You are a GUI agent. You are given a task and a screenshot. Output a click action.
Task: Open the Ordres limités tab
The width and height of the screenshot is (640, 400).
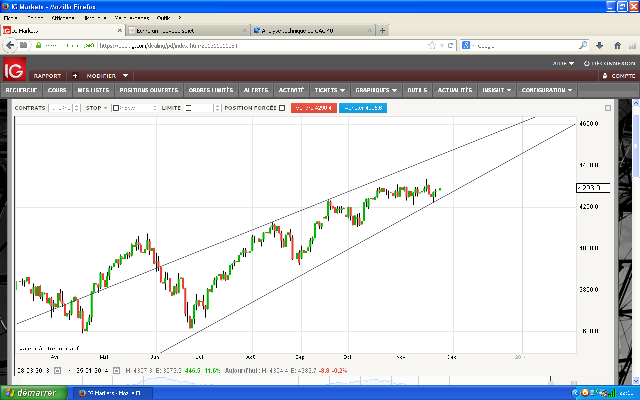coord(211,90)
